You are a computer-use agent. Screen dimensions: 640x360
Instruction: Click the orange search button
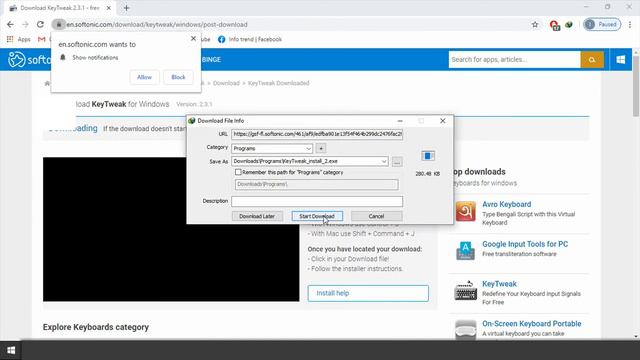tap(592, 60)
